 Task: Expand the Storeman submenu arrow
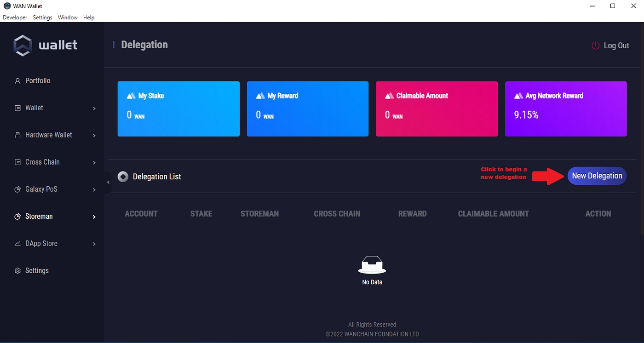[94, 217]
